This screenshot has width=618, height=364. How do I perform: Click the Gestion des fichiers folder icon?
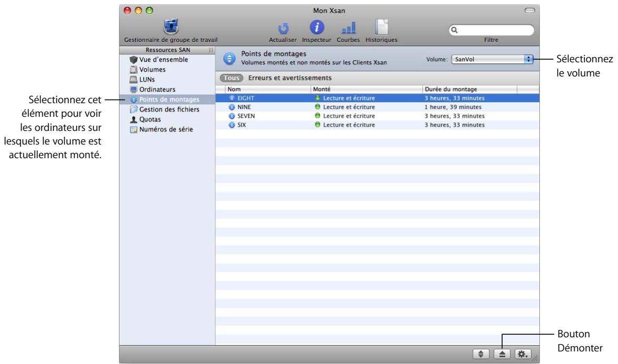coord(133,109)
